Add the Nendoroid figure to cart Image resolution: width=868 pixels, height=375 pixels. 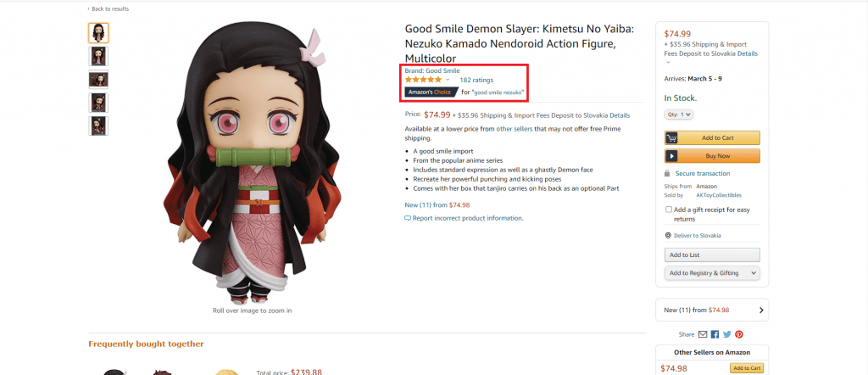[712, 138]
